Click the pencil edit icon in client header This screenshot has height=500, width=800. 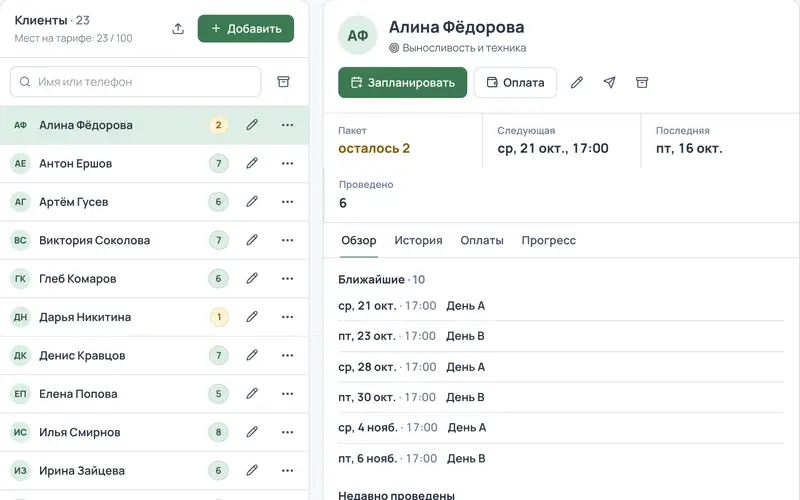[x=577, y=82]
